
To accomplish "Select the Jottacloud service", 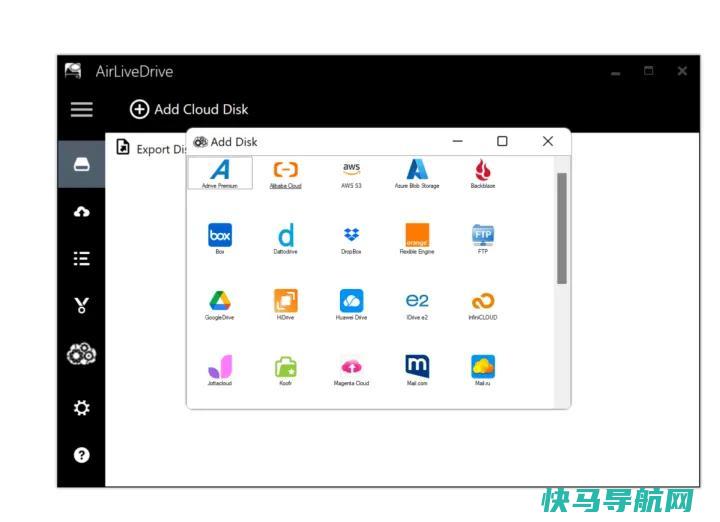I will [x=220, y=370].
